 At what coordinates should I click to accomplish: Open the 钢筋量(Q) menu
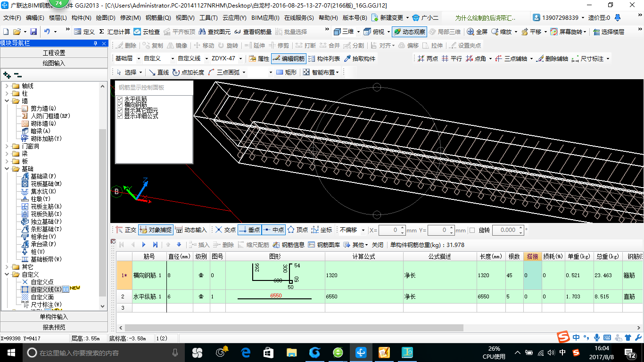coord(158,18)
